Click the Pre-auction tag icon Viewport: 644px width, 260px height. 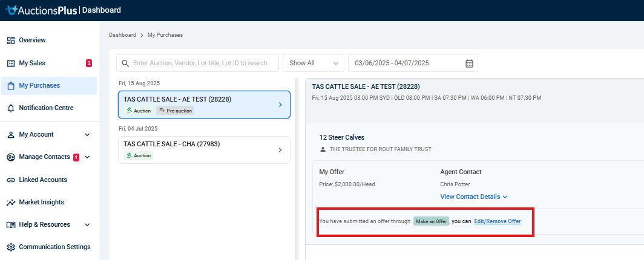[162, 110]
